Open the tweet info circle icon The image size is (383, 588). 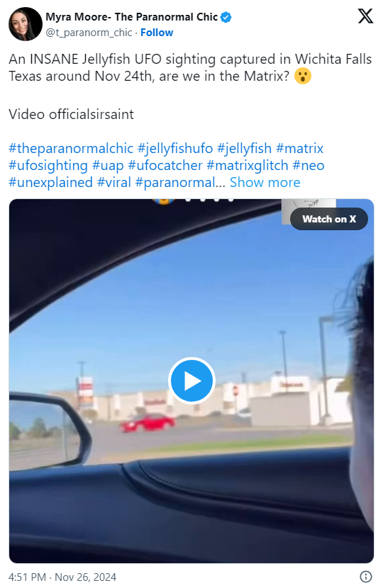[x=366, y=577]
